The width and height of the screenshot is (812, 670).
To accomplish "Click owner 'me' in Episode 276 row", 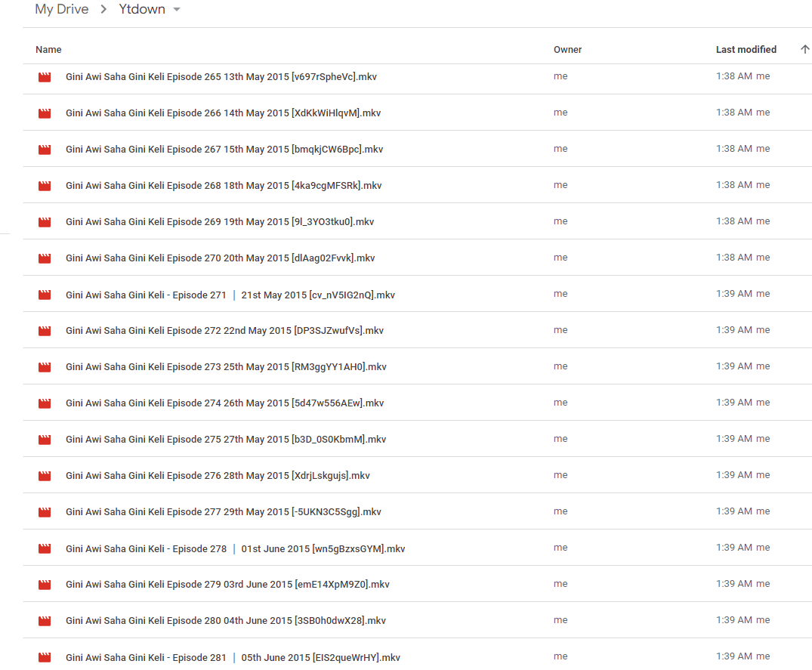I will click(560, 475).
